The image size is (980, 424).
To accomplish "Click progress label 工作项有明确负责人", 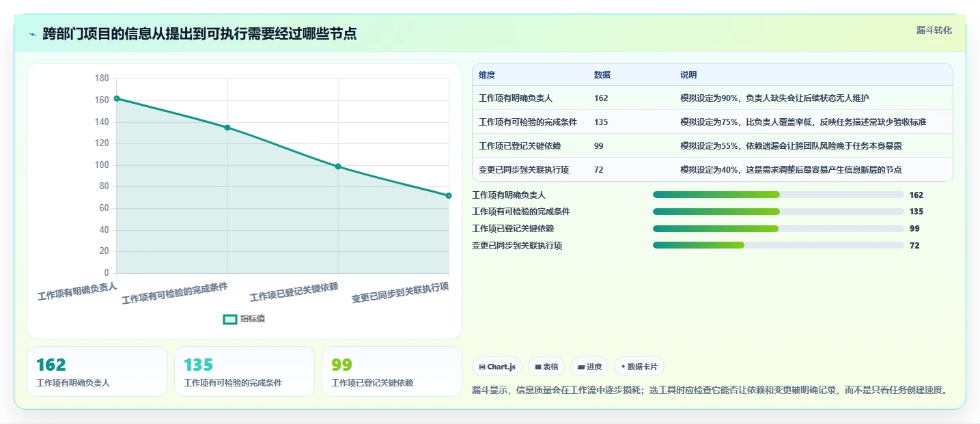I will coord(509,195).
